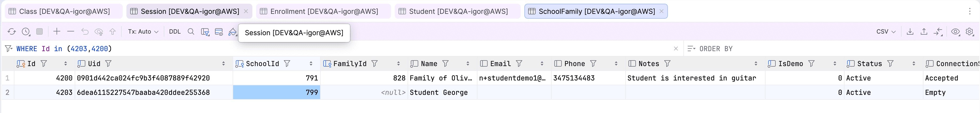Click the export data download icon
Screen dimensions: 980x113
tap(910, 31)
